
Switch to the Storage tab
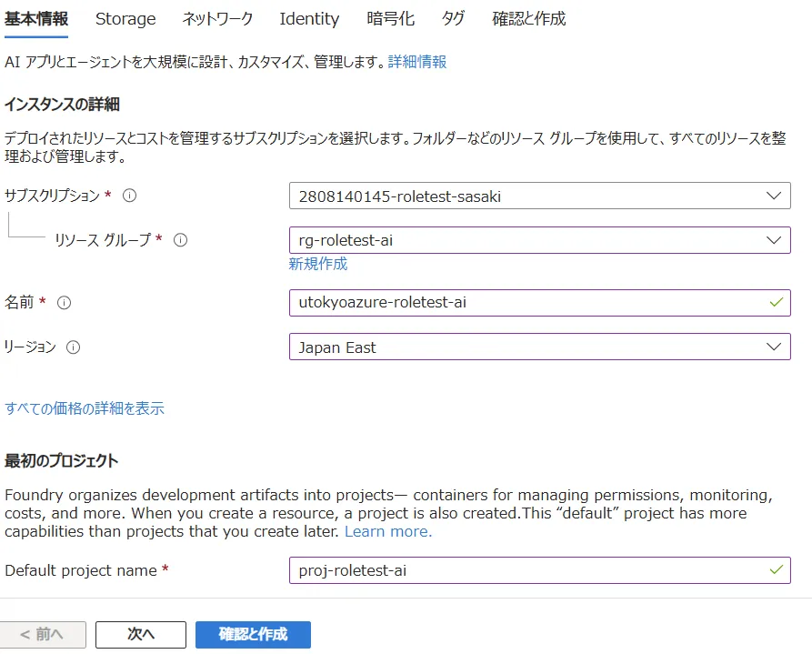125,19
